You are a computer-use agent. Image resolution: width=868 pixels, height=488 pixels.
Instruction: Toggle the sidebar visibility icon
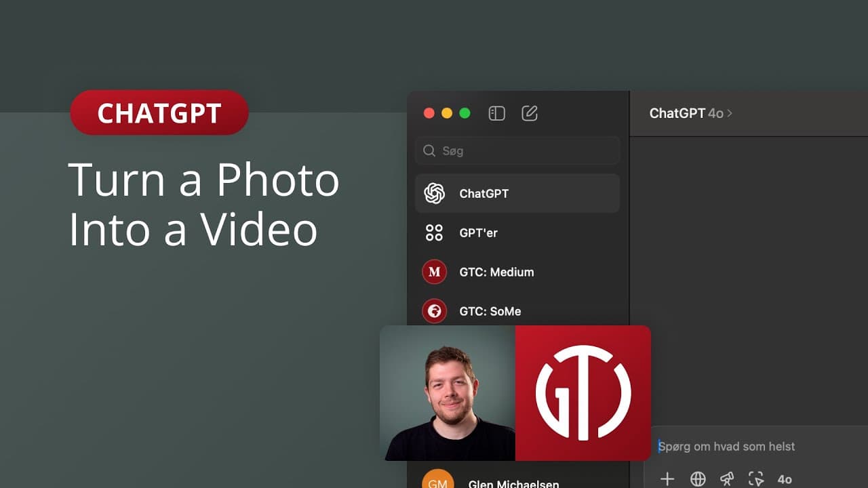point(496,113)
